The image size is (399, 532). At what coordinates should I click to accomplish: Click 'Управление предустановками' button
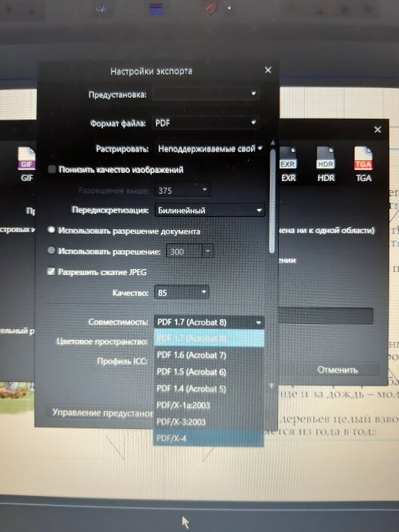(101, 413)
